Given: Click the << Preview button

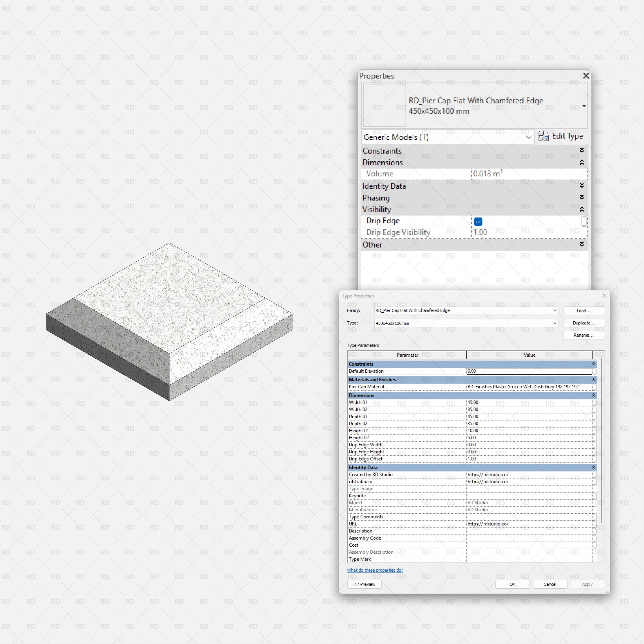Looking at the screenshot, I should 364,584.
